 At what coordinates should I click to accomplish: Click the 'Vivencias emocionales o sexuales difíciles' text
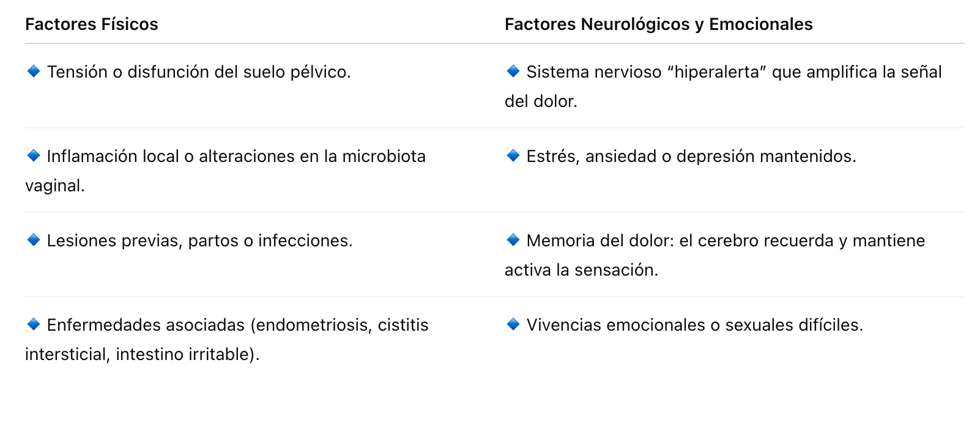(x=694, y=325)
